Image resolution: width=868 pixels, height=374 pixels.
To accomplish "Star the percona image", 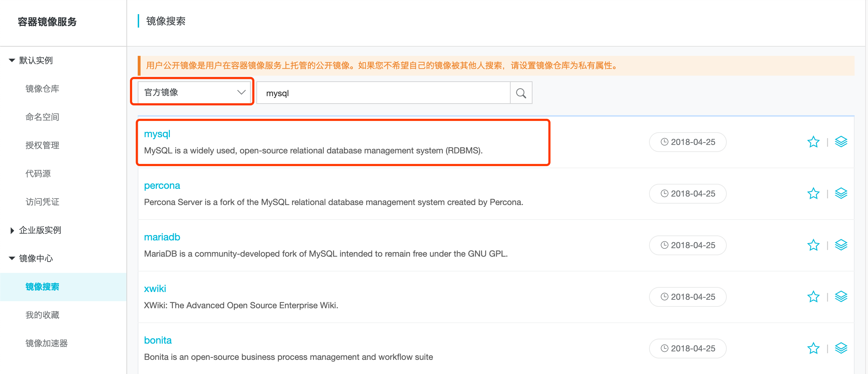I will tap(813, 193).
